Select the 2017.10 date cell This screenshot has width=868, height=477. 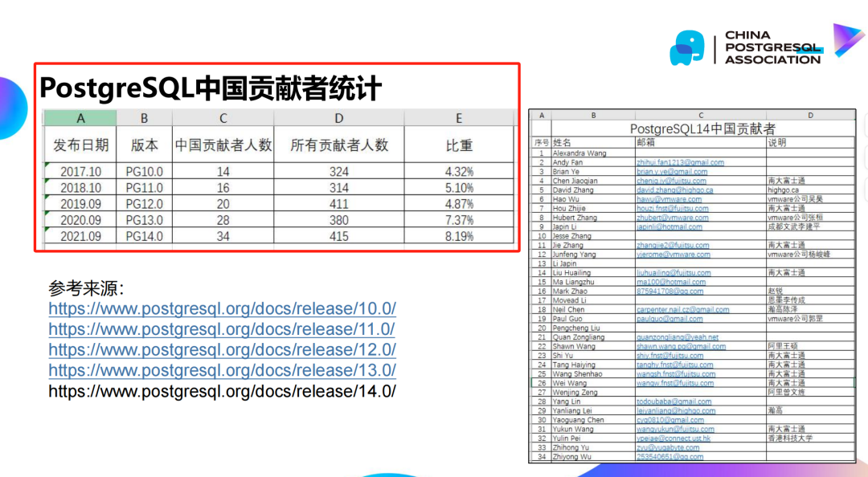(80, 172)
